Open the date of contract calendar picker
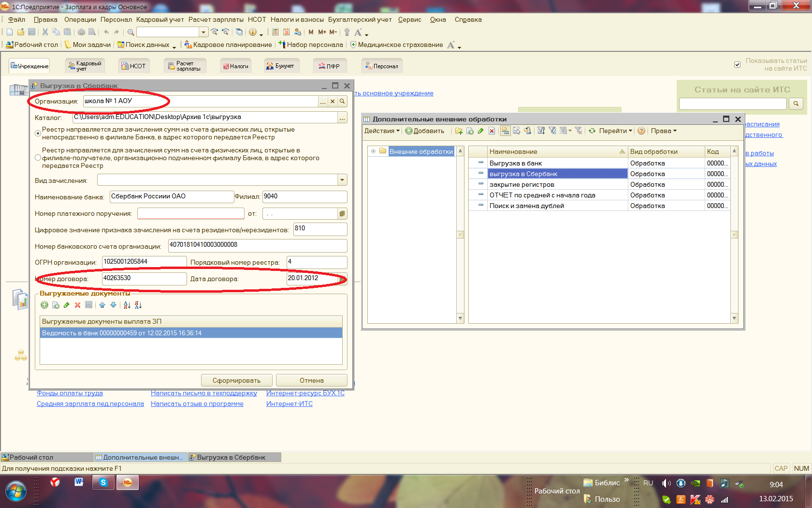 click(342, 279)
